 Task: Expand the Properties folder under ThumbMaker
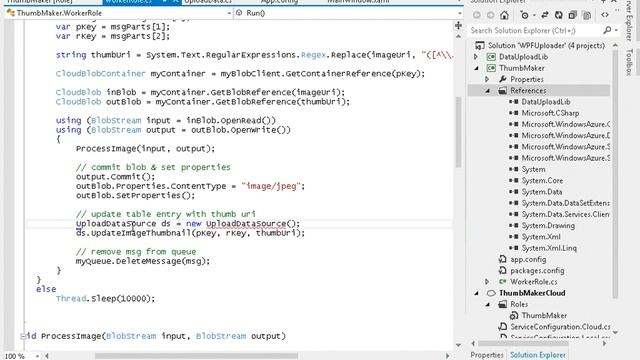click(x=487, y=79)
